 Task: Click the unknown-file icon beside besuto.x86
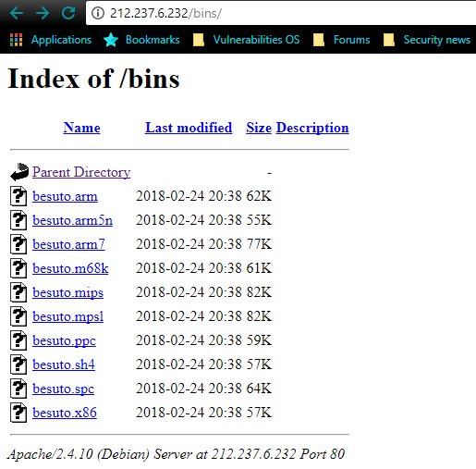tap(18, 413)
